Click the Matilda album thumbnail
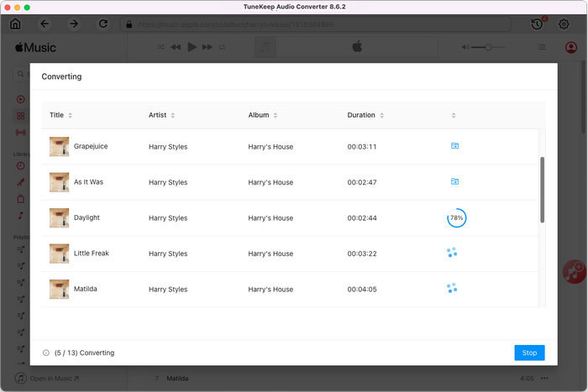This screenshot has width=588, height=392. coord(60,289)
